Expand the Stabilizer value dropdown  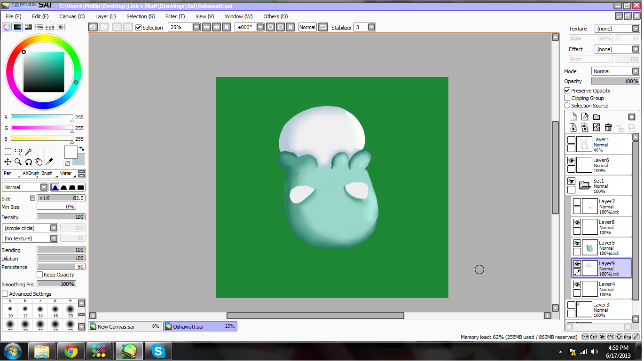pos(371,27)
